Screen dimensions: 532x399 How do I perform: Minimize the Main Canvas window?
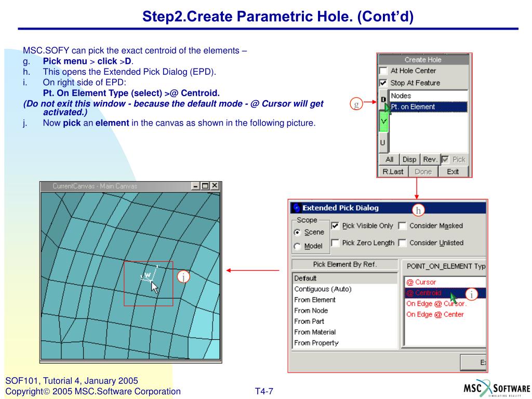pyautogui.click(x=195, y=186)
